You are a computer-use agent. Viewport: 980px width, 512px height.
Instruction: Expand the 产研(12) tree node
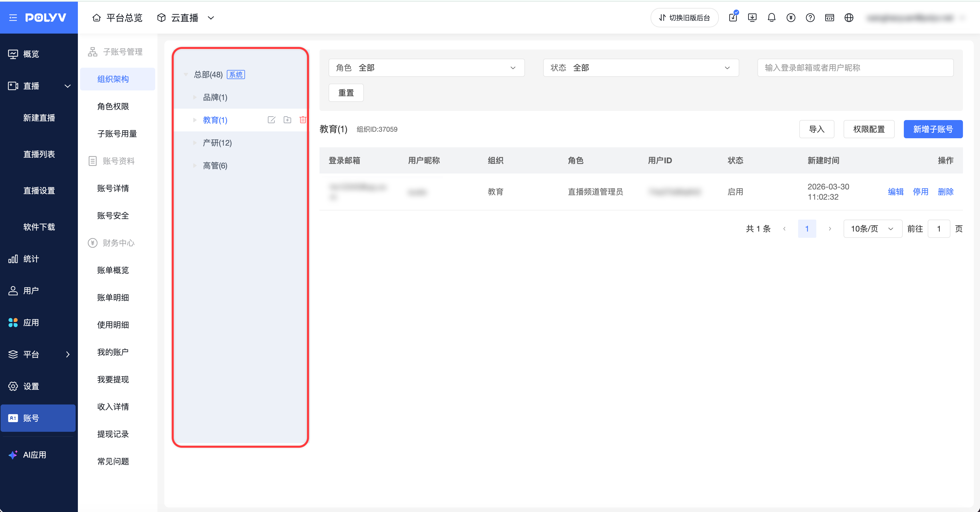coord(195,143)
